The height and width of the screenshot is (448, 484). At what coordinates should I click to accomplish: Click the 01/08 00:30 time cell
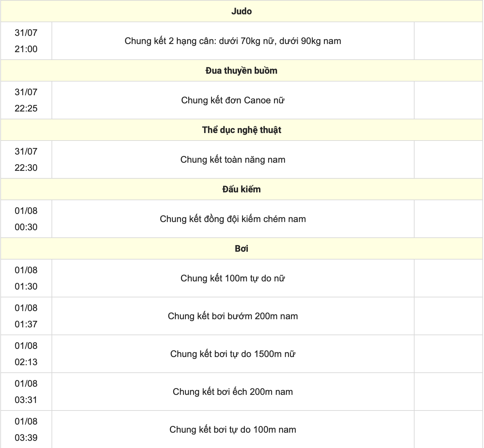pos(26,219)
